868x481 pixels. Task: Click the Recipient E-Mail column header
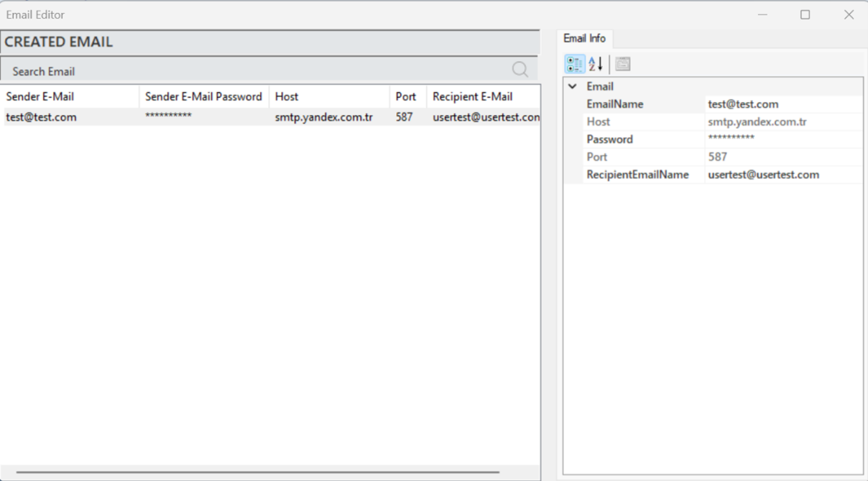(x=484, y=96)
